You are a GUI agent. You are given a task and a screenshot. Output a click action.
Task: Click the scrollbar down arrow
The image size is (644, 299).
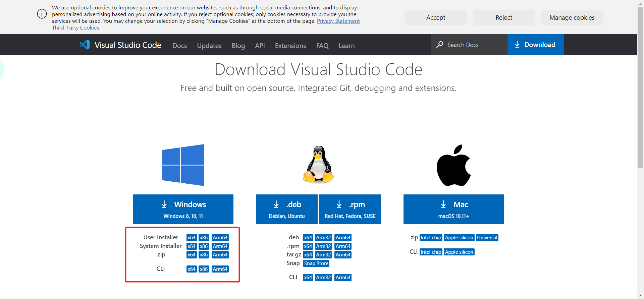pyautogui.click(x=640, y=296)
